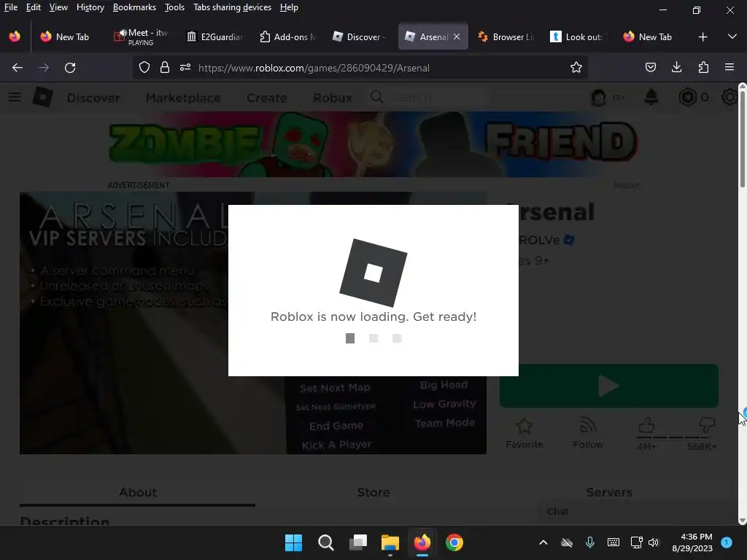The height and width of the screenshot is (560, 747).
Task: Open the Bookmarks menu
Action: [x=134, y=7]
